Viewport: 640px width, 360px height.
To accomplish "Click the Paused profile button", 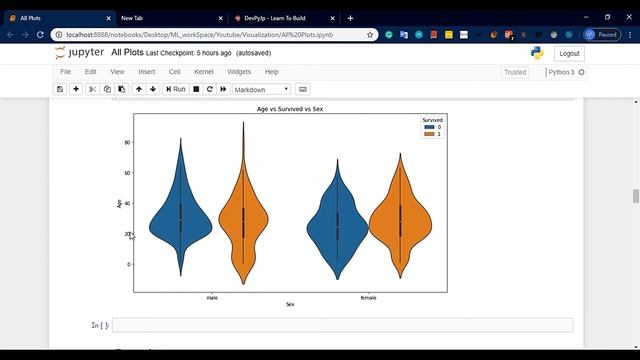I will 602,35.
